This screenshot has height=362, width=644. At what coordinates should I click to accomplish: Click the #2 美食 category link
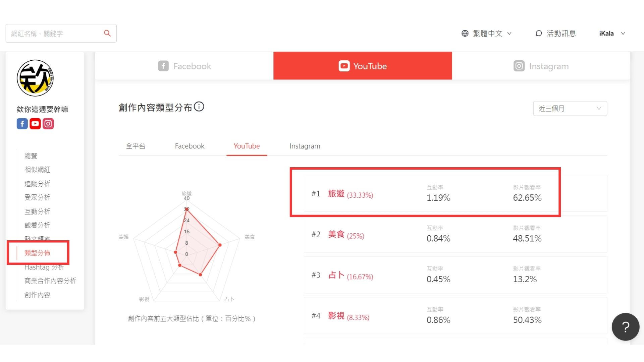tap(336, 234)
